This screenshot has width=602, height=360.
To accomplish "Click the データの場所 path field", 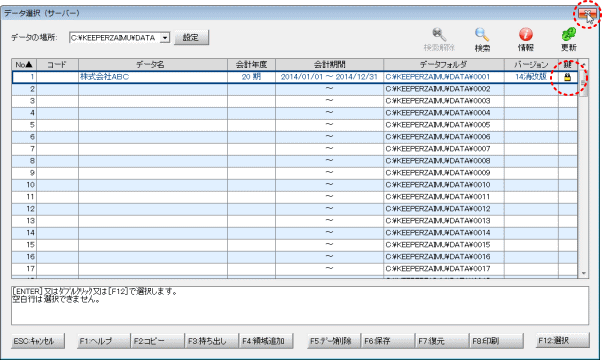I will point(115,38).
